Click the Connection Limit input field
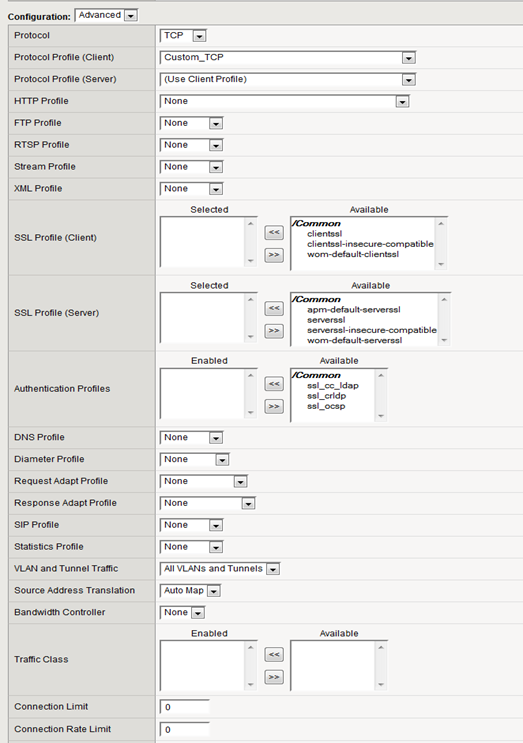This screenshot has width=523, height=743. [x=184, y=707]
